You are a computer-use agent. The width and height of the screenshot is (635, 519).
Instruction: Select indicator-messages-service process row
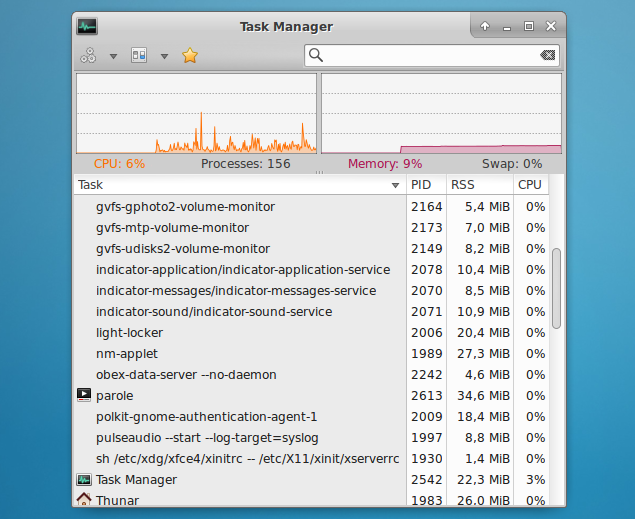tap(236, 291)
